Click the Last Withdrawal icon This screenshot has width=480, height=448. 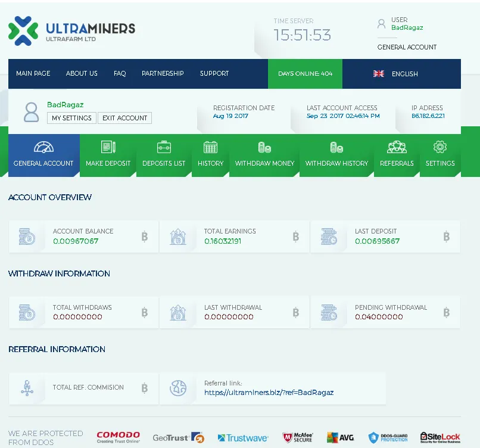pos(178,313)
